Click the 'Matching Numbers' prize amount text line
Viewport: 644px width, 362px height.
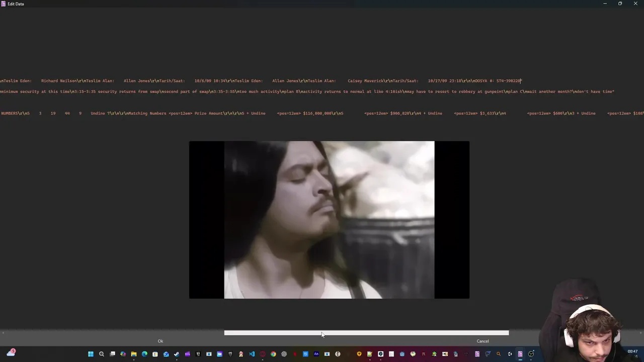pyautogui.click(x=322, y=113)
